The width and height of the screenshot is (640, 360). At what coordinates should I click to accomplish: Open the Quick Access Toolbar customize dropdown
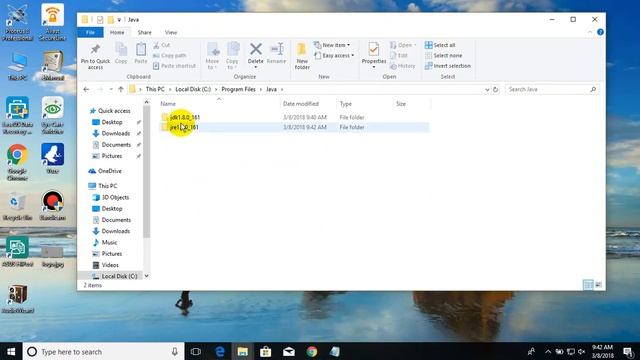coord(119,20)
